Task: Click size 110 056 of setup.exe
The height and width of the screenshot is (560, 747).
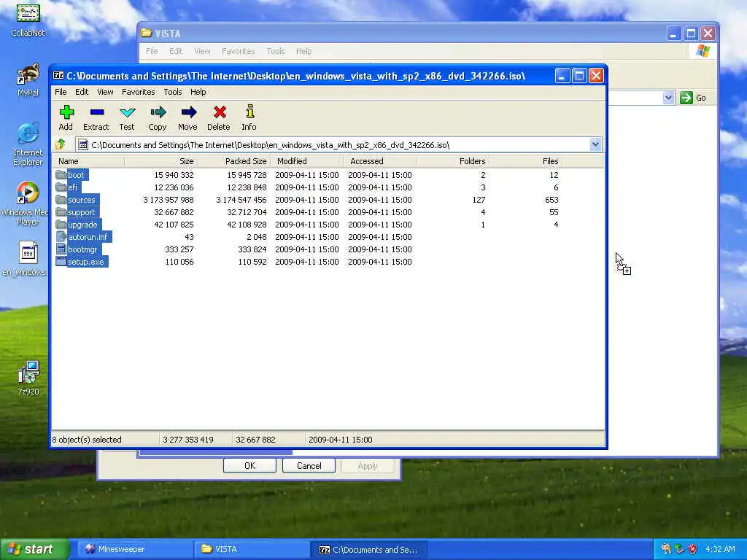Action: click(x=179, y=262)
